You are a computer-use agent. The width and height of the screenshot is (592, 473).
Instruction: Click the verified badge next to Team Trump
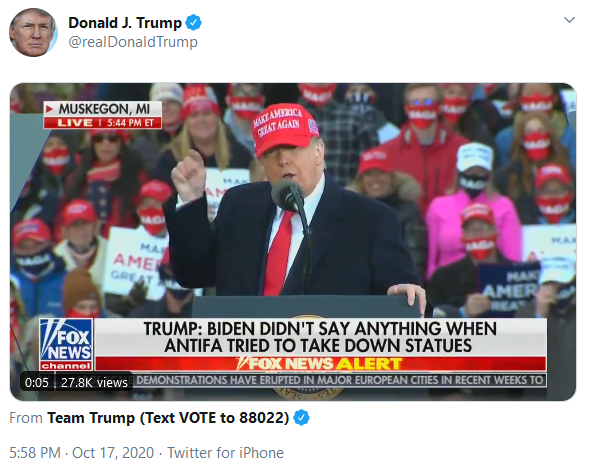[x=301, y=418]
